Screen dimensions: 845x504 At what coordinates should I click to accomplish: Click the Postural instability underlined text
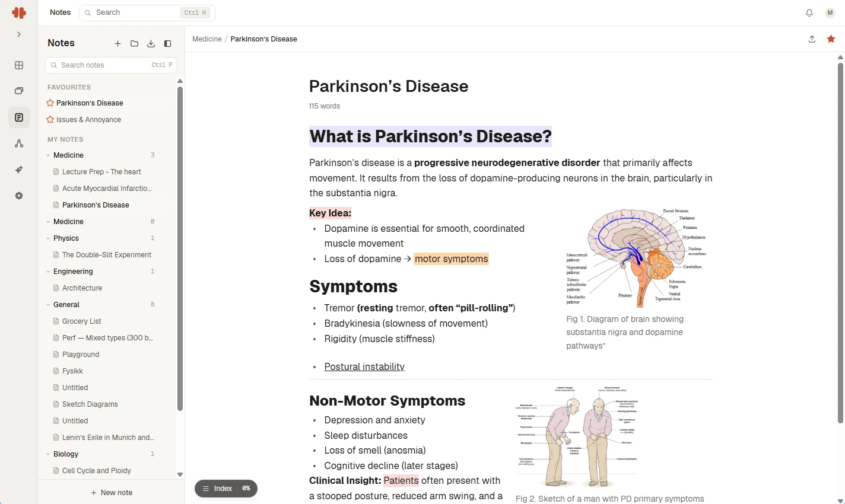(x=364, y=367)
